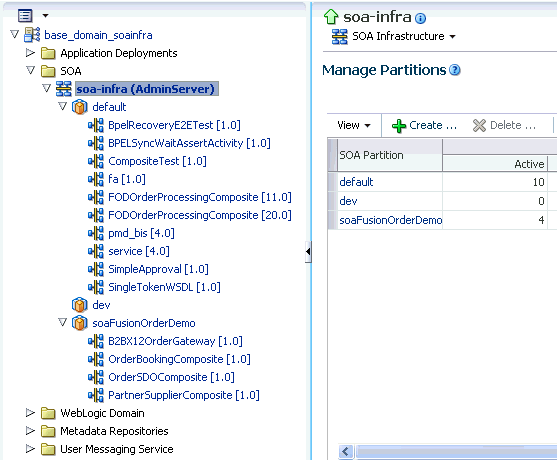Click the BPELSyncWaitAssertActivity composite icon
557x460 pixels.
pos(96,143)
